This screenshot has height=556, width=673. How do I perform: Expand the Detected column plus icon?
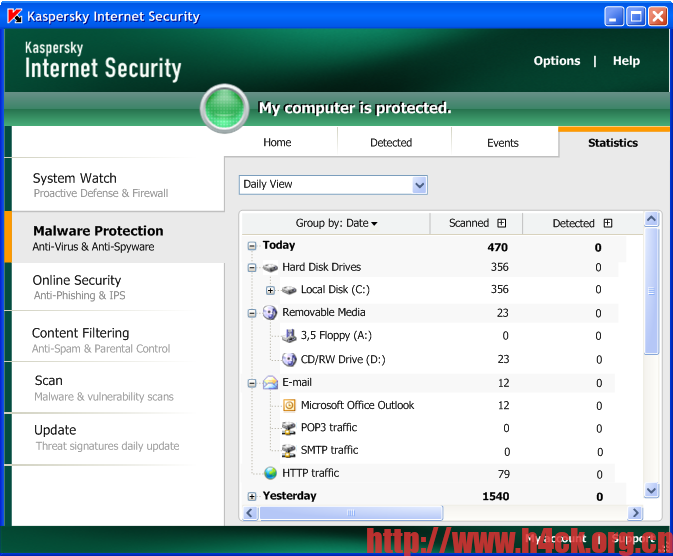coord(608,223)
